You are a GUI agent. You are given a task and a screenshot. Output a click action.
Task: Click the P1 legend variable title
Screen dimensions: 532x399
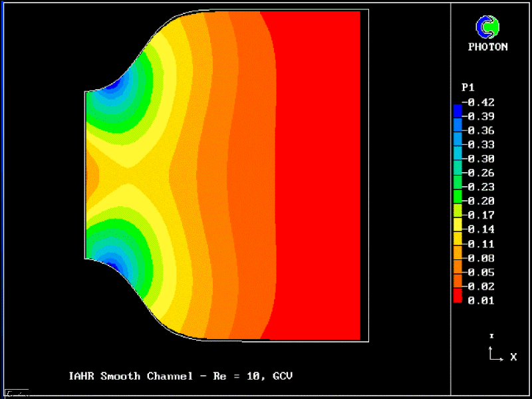(x=467, y=88)
